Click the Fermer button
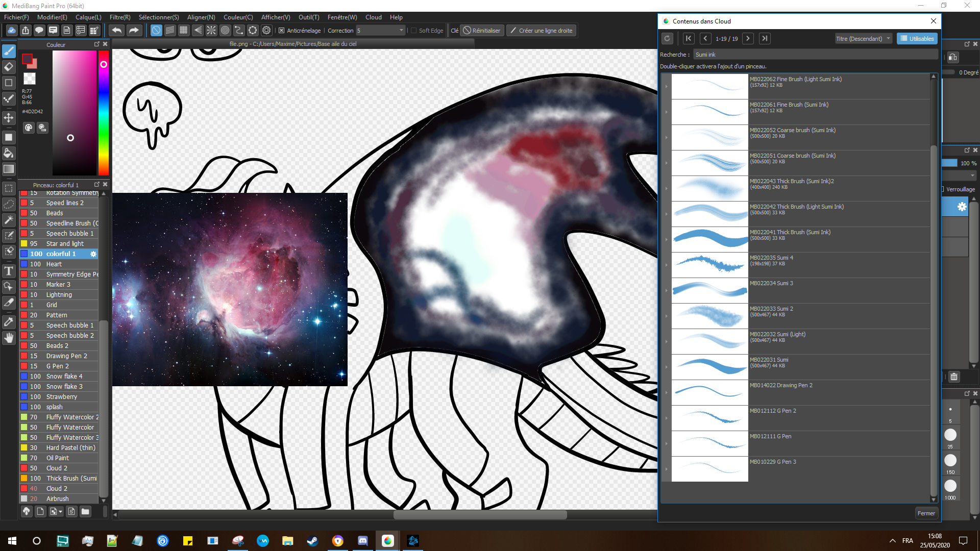Image resolution: width=980 pixels, height=551 pixels. coord(925,513)
